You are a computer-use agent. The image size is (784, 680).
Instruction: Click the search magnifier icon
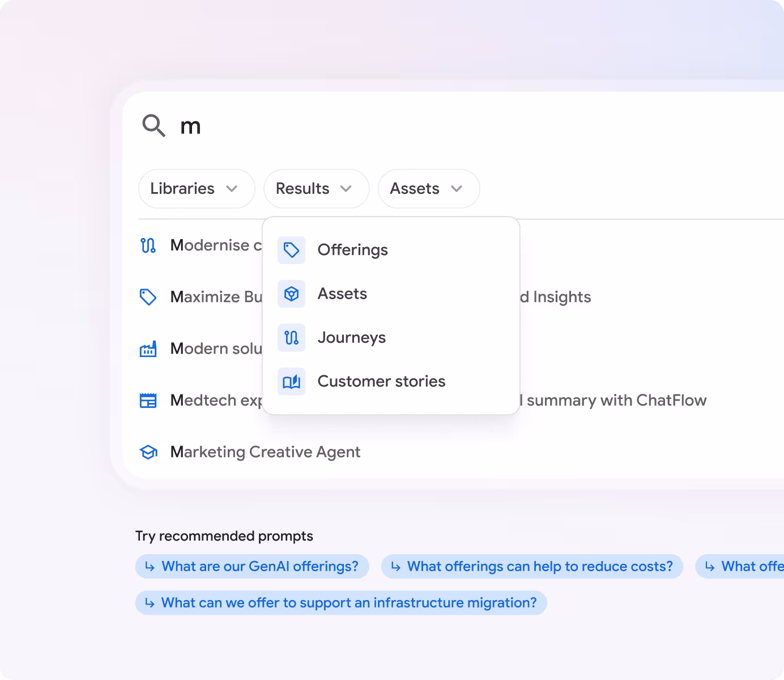click(154, 125)
